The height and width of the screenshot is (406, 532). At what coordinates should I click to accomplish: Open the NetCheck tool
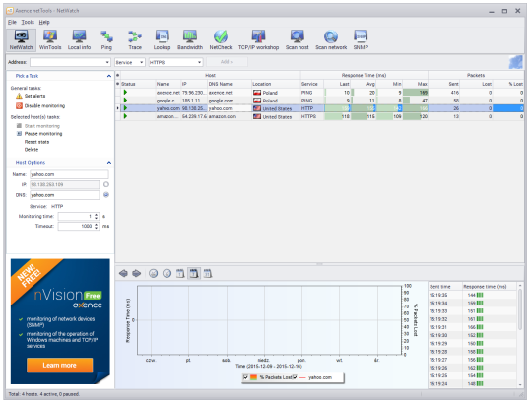pyautogui.click(x=221, y=40)
